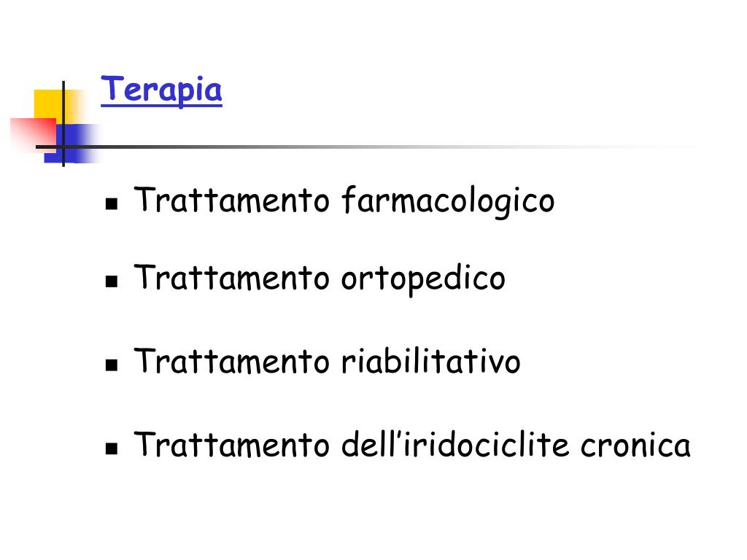Click the bullet marker before Trattamento ortopedico
747x560 pixels.
point(112,281)
